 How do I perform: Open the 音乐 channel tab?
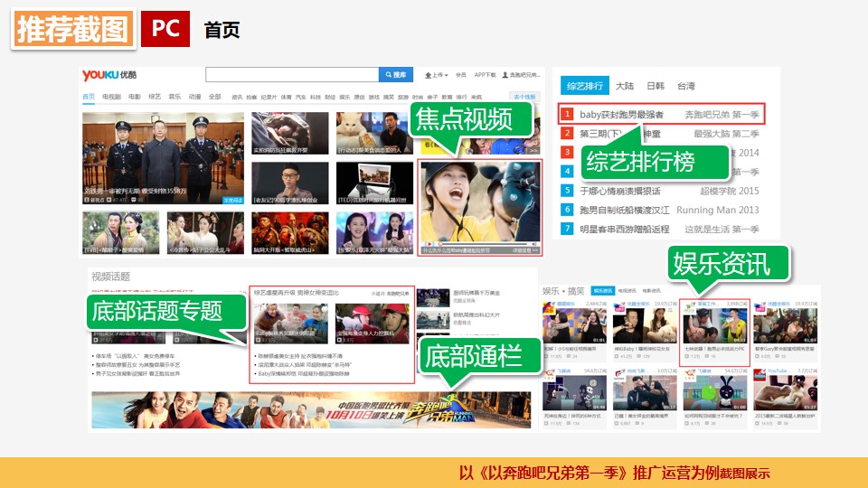point(175,97)
